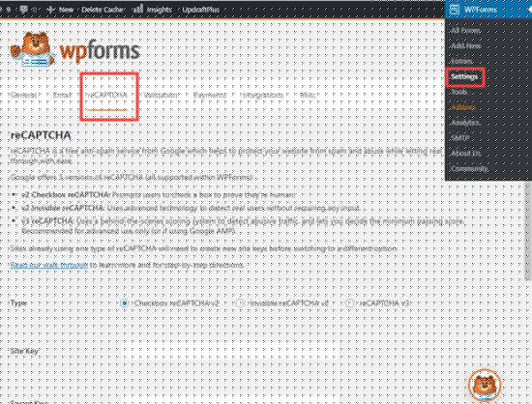Click the plus New item in admin bar
Screen dimensions: 532x404
(60, 10)
